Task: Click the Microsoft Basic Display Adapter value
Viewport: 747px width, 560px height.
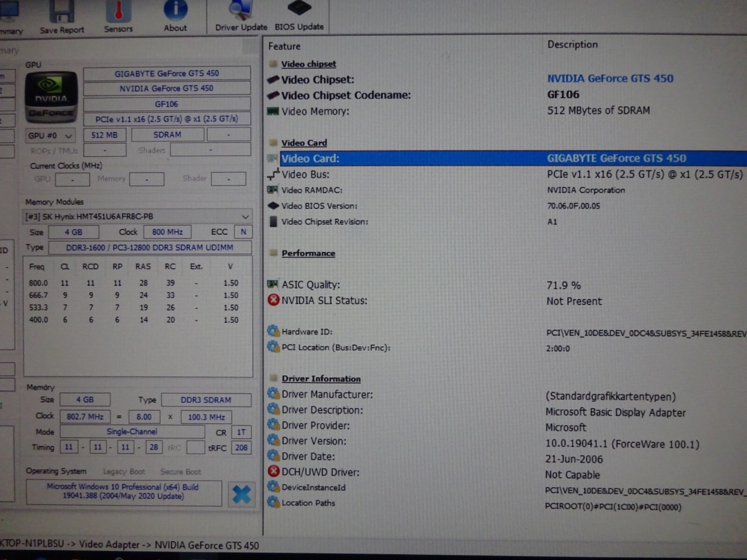Action: pyautogui.click(x=615, y=413)
